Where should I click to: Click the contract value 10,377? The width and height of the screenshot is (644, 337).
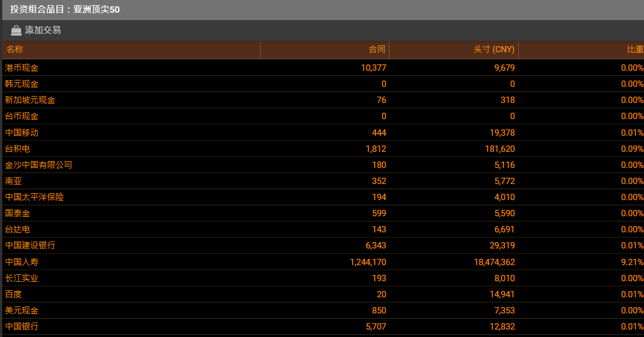tap(374, 68)
